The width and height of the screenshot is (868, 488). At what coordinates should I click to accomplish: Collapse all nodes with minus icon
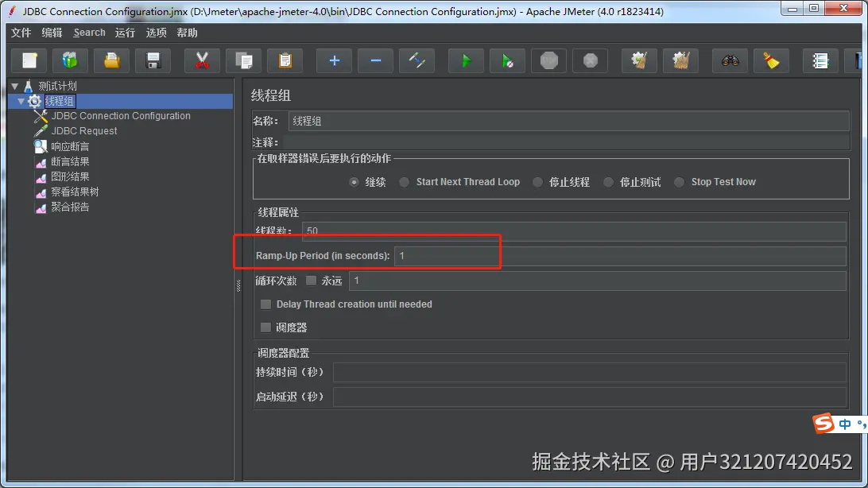pos(375,60)
